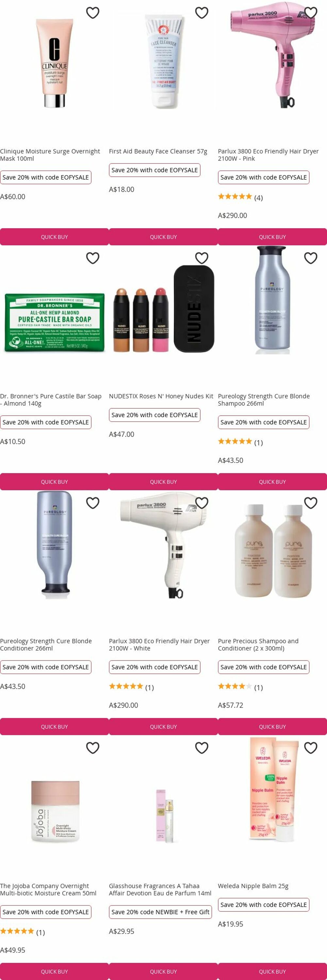Add Clinique Moisture Surge mask to wishlist
327x980 pixels.
pos(93,13)
